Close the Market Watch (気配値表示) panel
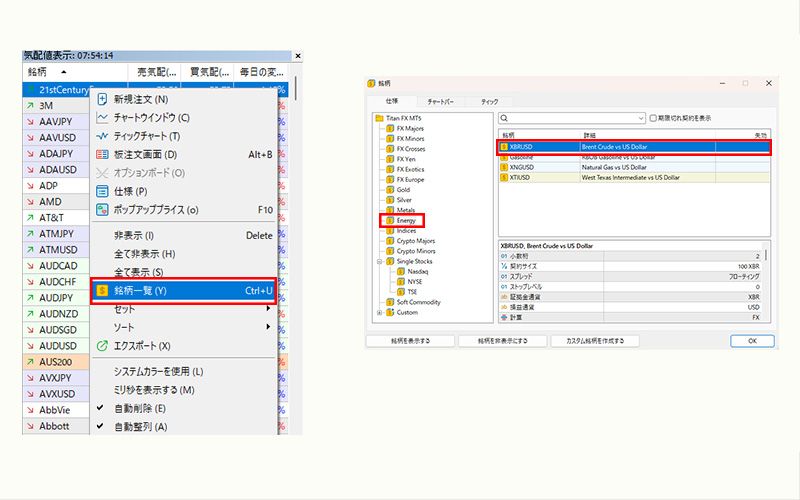This screenshot has width=800, height=500. click(x=298, y=56)
